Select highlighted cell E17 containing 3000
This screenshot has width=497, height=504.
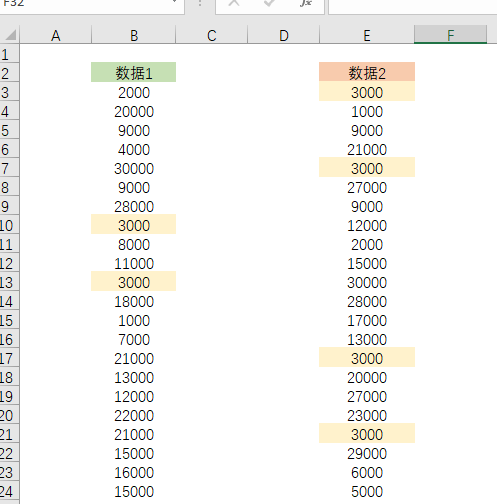tap(367, 358)
